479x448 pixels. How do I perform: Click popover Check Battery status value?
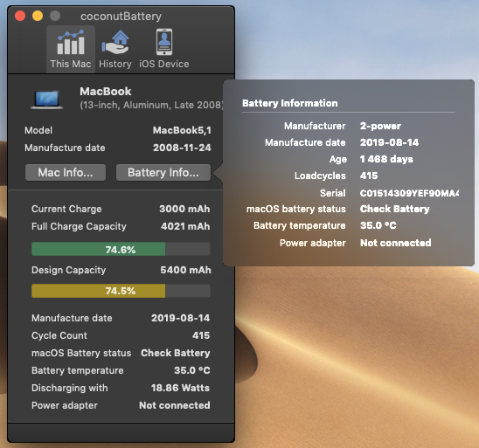point(395,209)
